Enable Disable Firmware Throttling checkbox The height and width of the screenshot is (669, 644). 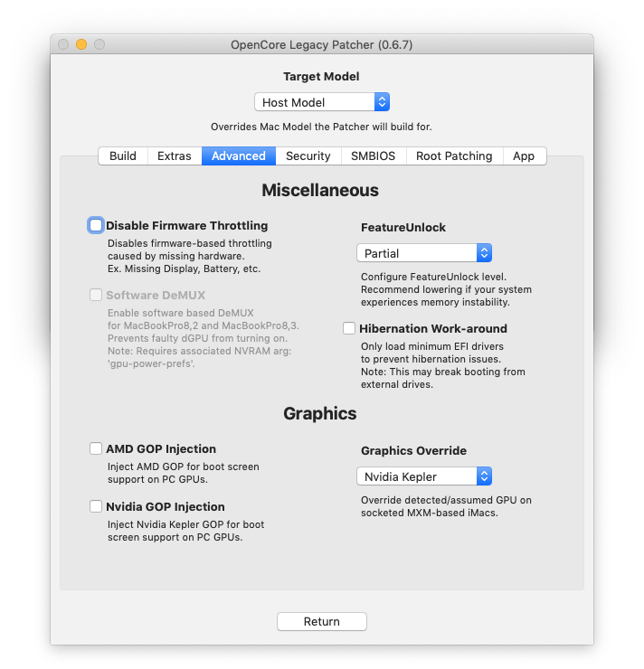[x=96, y=225]
